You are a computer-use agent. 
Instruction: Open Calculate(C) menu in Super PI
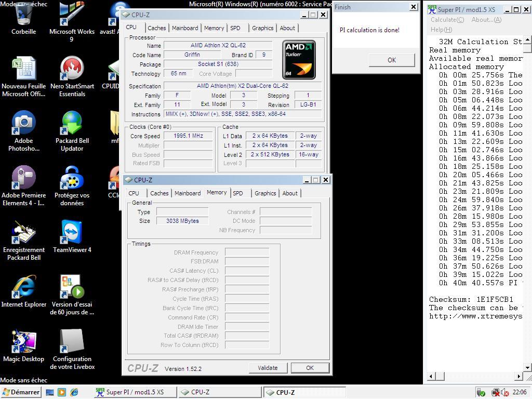tap(447, 20)
